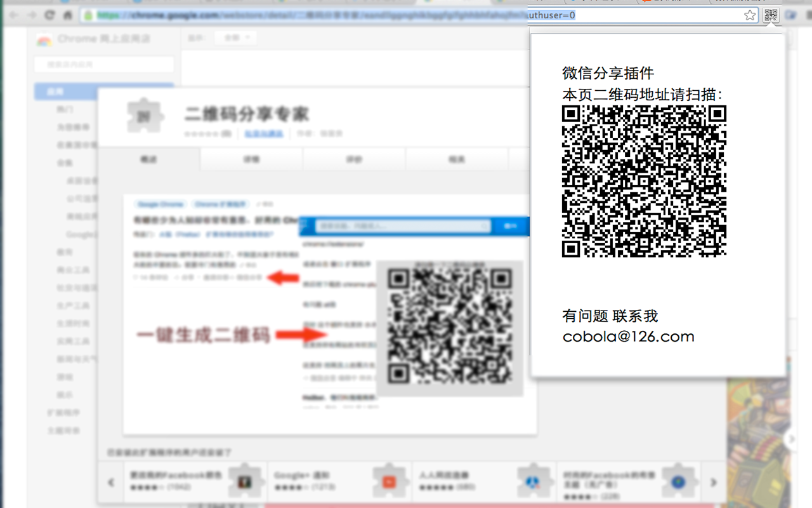
Task: Click the 微信分享插件 popup heading
Action: [x=608, y=73]
